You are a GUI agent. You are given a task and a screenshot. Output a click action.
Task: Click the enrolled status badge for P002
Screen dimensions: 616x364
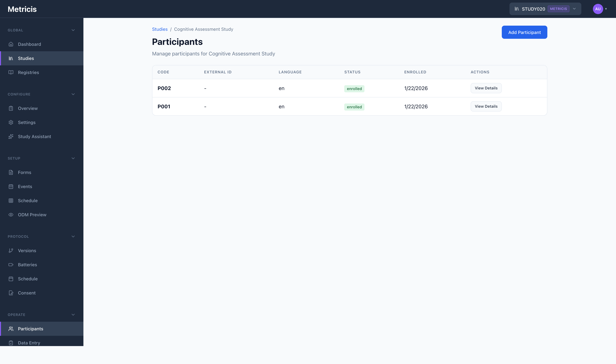click(354, 89)
